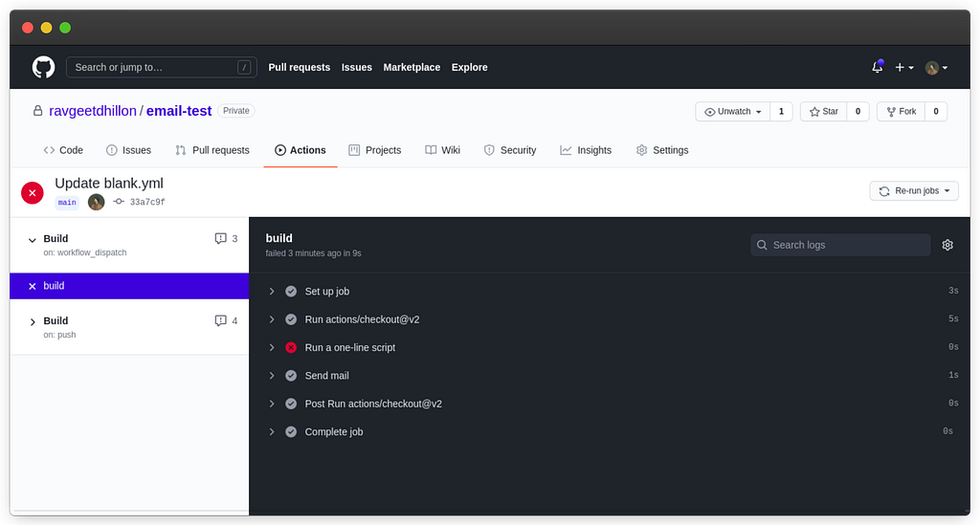980x525 pixels.
Task: Click the failed status icon on Run a one-line script
Action: point(291,348)
